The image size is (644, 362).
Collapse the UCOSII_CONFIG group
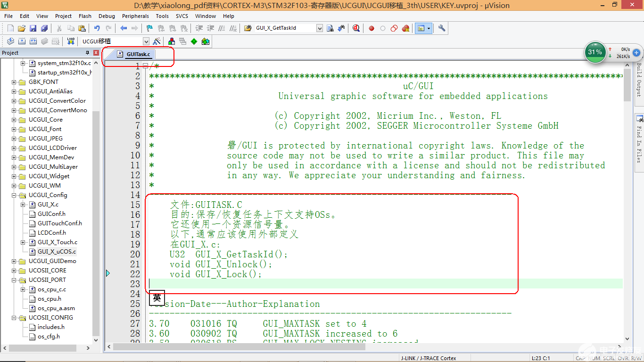(14, 318)
